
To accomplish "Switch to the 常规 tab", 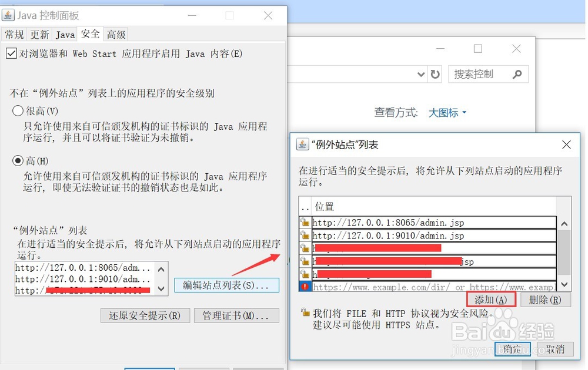I will click(14, 35).
